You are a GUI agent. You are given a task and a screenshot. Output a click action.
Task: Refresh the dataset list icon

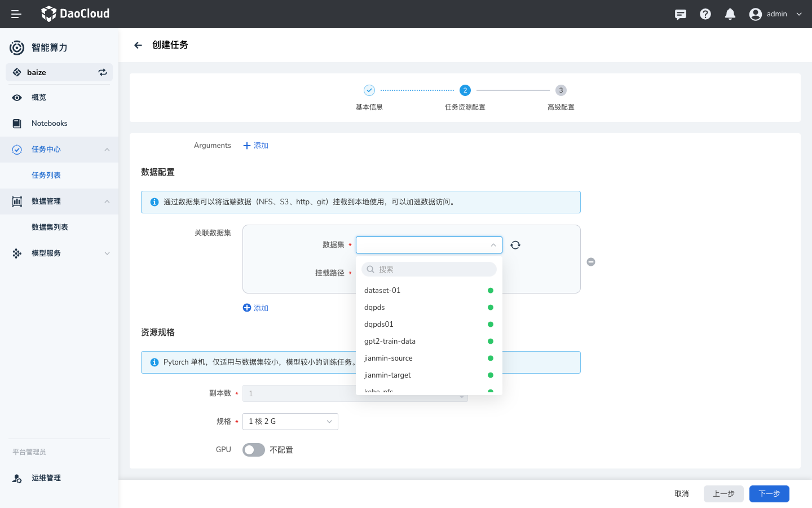pyautogui.click(x=515, y=245)
